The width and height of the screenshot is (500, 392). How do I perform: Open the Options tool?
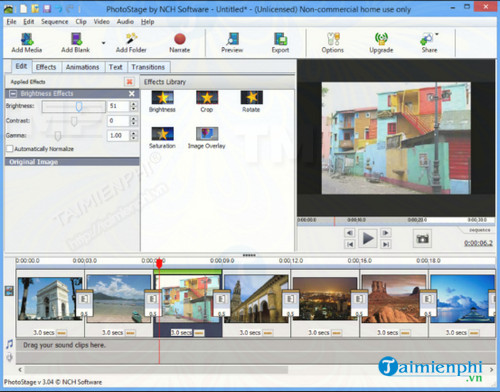333,43
